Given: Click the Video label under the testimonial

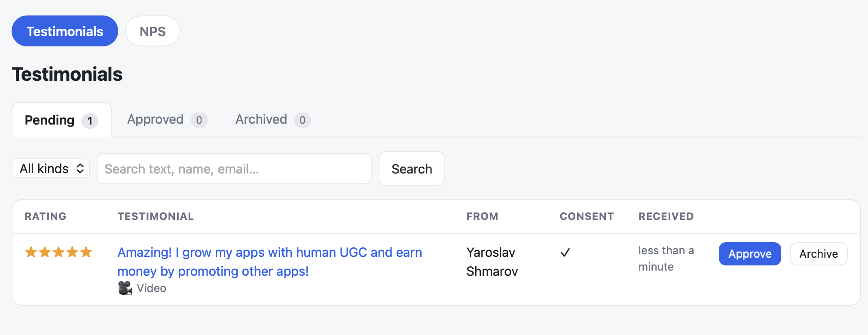Looking at the screenshot, I should [x=151, y=288].
